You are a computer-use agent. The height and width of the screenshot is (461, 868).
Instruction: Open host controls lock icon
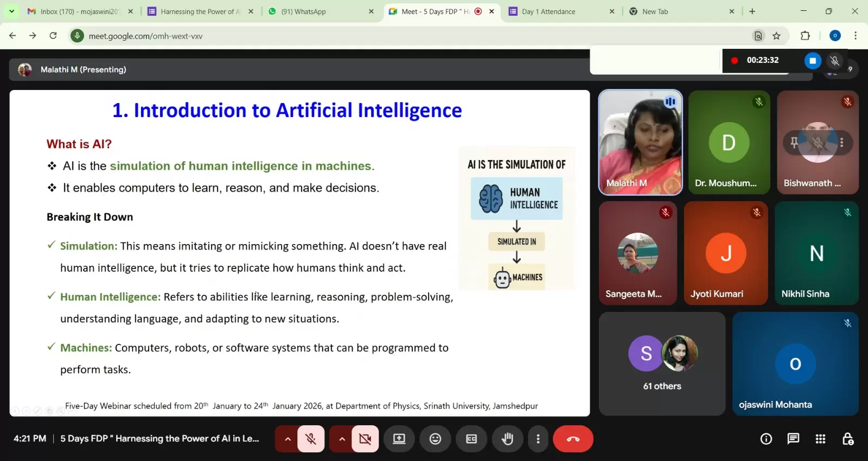pyautogui.click(x=848, y=439)
